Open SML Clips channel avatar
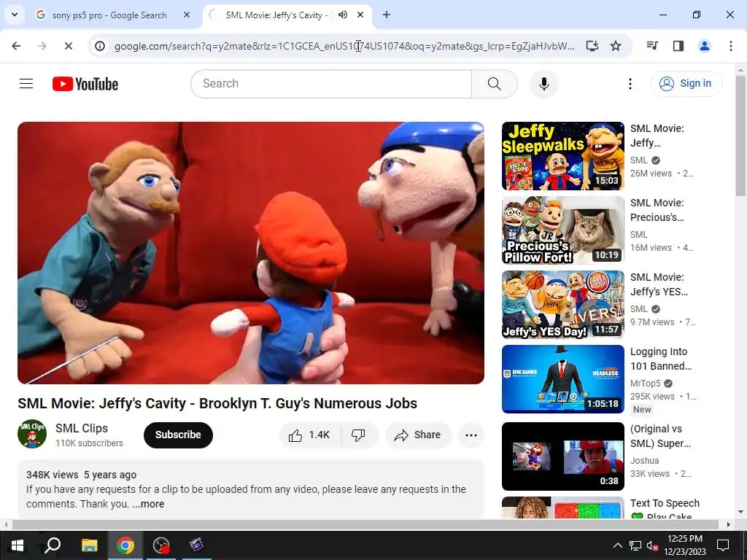 click(32, 435)
